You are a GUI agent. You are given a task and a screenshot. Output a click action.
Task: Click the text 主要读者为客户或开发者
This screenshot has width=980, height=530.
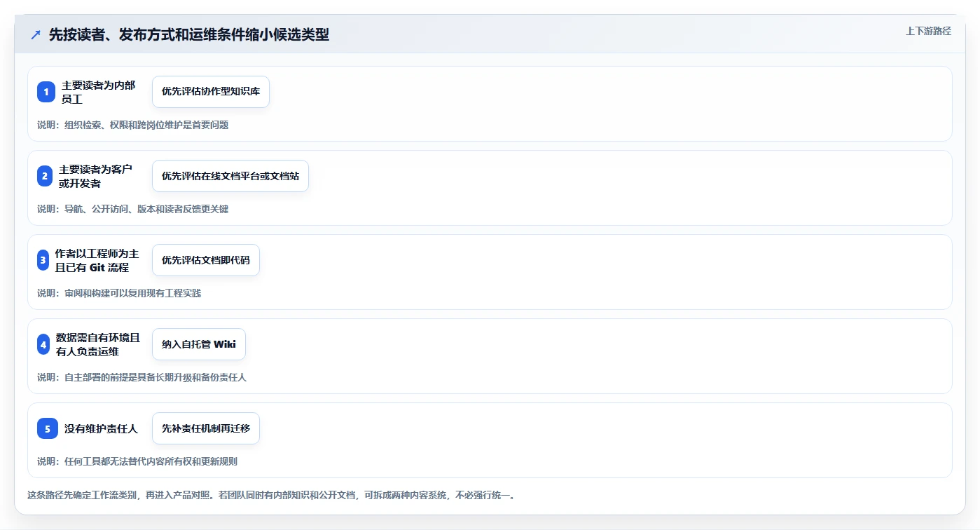pyautogui.click(x=96, y=176)
